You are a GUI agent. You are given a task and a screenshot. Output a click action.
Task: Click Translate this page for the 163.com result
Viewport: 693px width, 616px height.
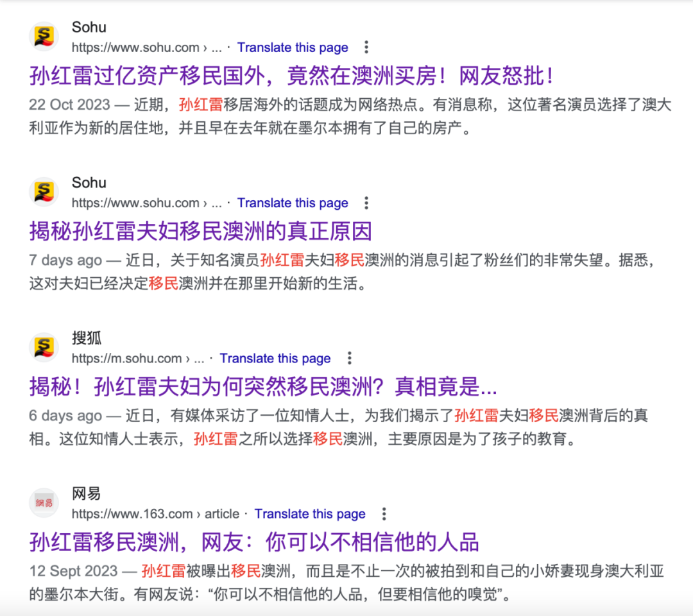click(x=310, y=513)
